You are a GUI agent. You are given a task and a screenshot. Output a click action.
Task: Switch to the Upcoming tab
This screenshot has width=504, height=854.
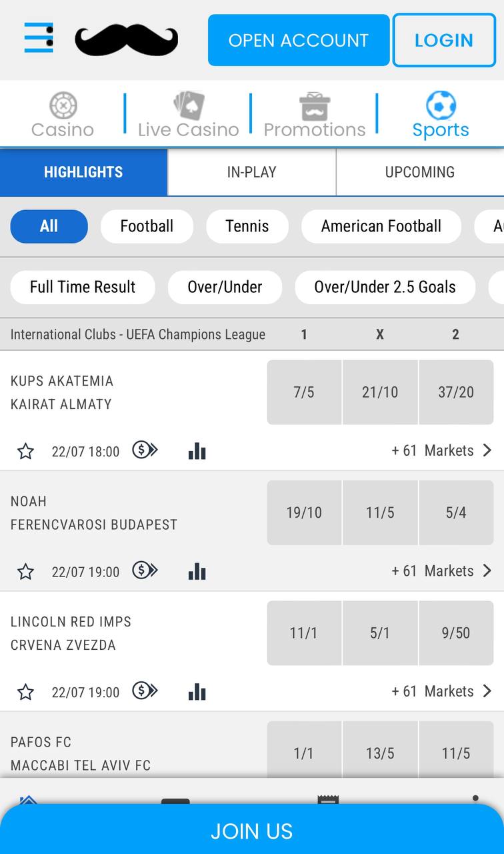(x=420, y=172)
